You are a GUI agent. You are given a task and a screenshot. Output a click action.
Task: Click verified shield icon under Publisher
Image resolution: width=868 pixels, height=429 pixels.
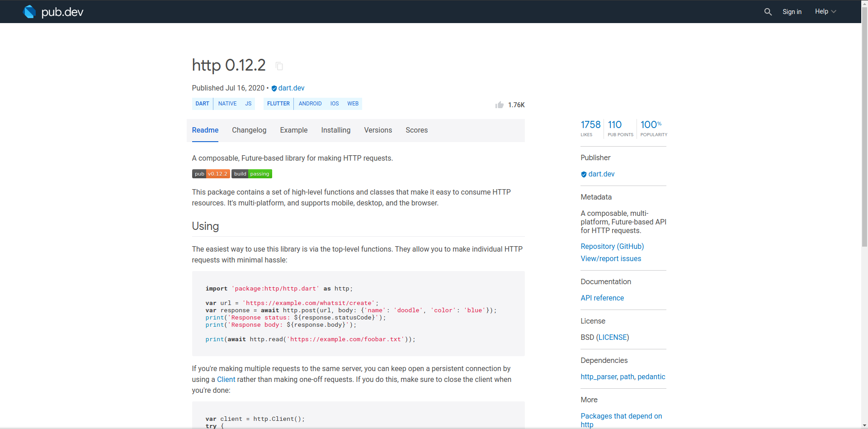point(584,174)
